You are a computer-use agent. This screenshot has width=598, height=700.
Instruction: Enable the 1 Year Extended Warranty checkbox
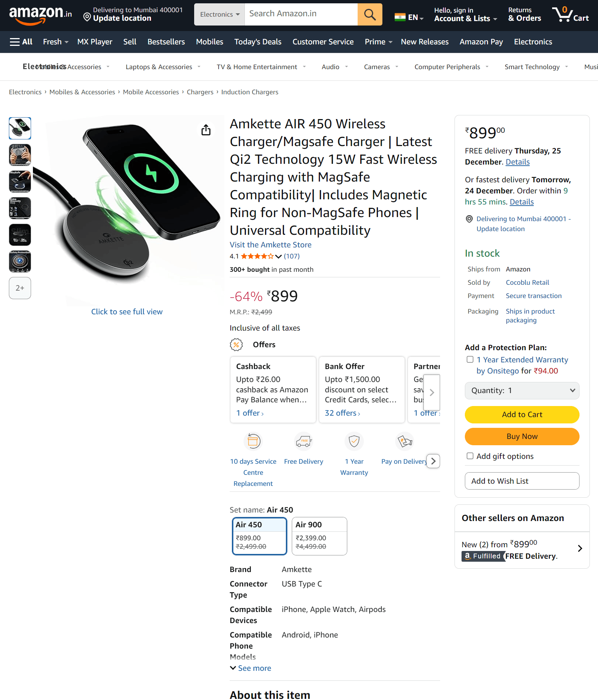pos(470,359)
